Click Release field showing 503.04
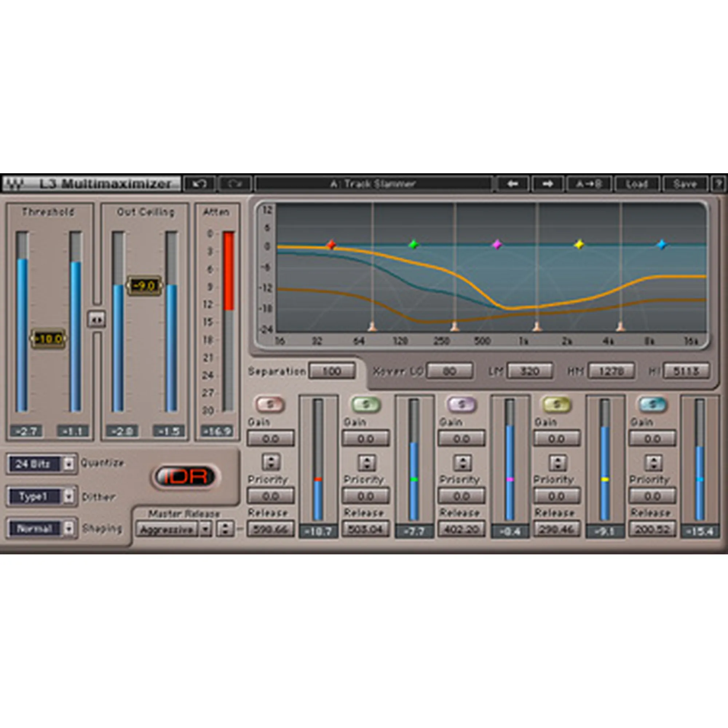 pos(366,529)
